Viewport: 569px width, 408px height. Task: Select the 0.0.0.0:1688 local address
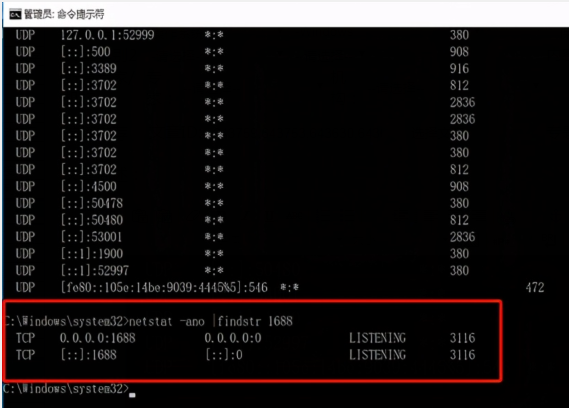(x=98, y=338)
